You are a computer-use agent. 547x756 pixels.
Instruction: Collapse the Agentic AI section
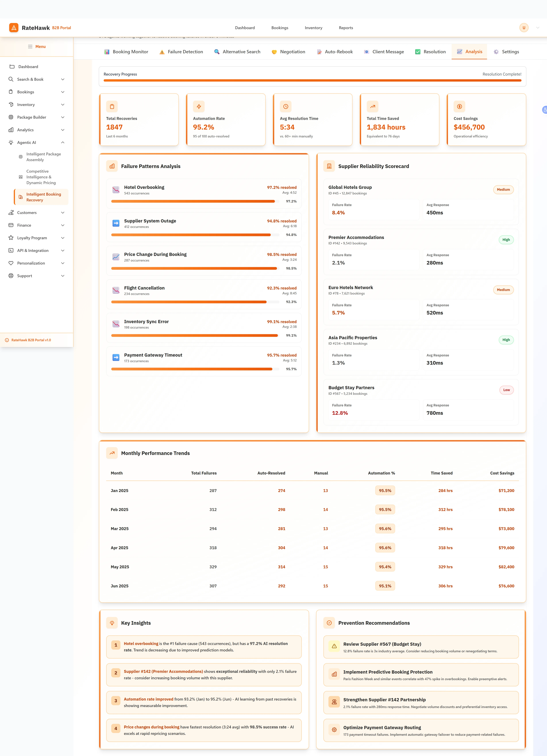(x=63, y=142)
